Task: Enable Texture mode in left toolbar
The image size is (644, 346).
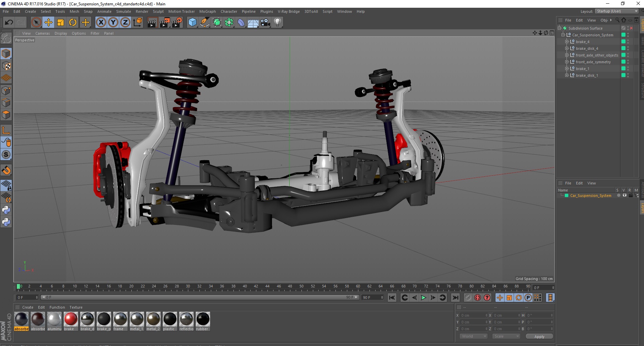Action: [x=6, y=66]
